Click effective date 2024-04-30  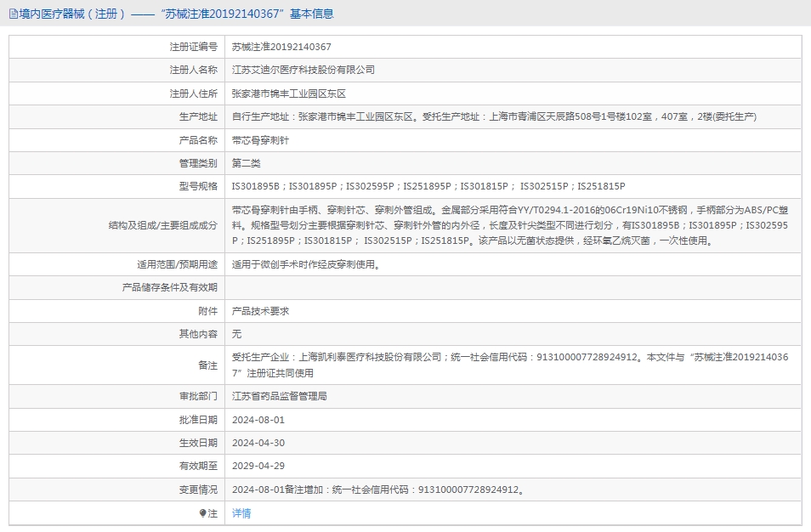point(258,443)
